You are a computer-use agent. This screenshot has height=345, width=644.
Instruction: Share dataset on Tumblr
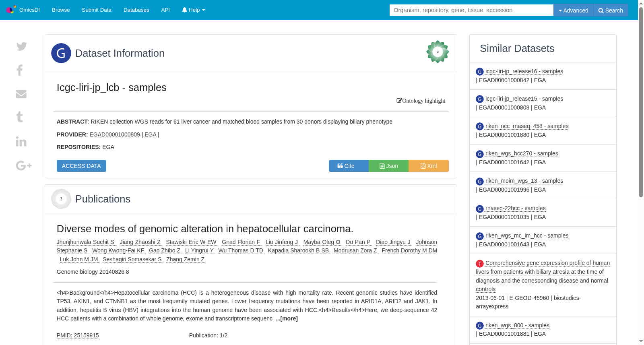point(19,117)
